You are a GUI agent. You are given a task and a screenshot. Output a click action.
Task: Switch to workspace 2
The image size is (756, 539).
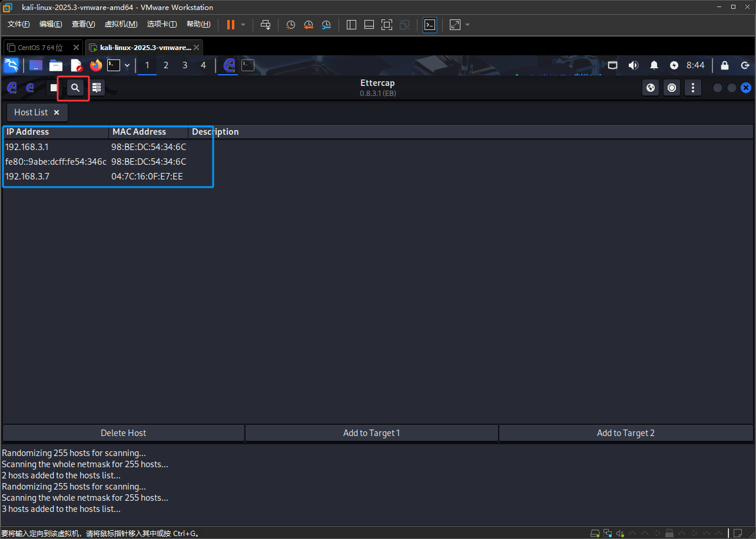[x=166, y=65]
